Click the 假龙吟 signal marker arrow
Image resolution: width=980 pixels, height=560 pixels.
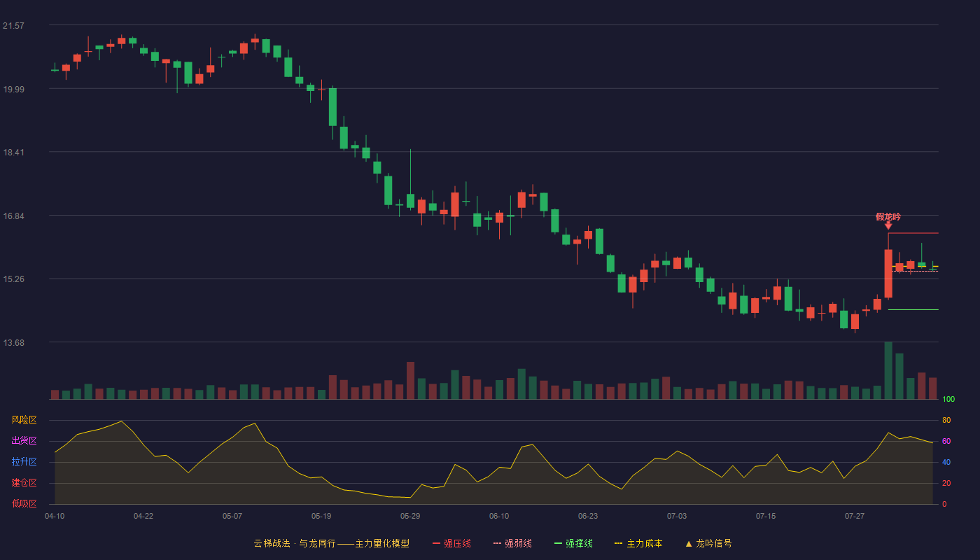point(888,225)
